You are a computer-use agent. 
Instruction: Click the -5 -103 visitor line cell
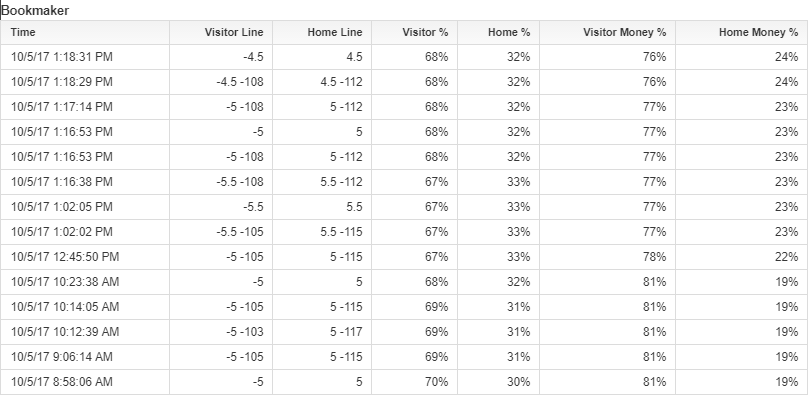click(221, 332)
